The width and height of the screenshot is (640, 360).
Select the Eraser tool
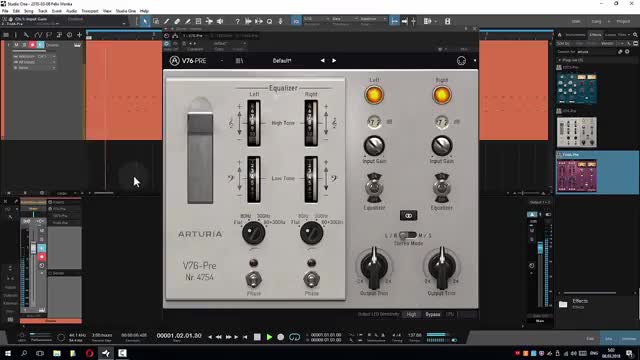[x=177, y=21]
